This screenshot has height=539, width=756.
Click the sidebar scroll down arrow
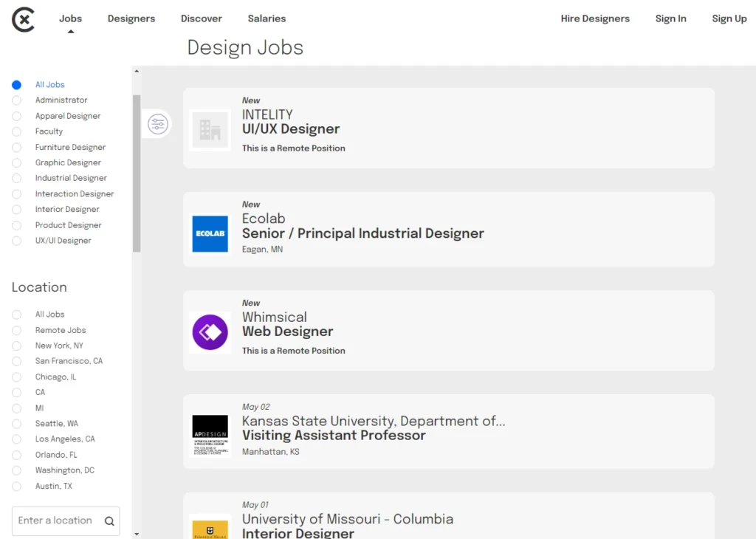(x=137, y=534)
